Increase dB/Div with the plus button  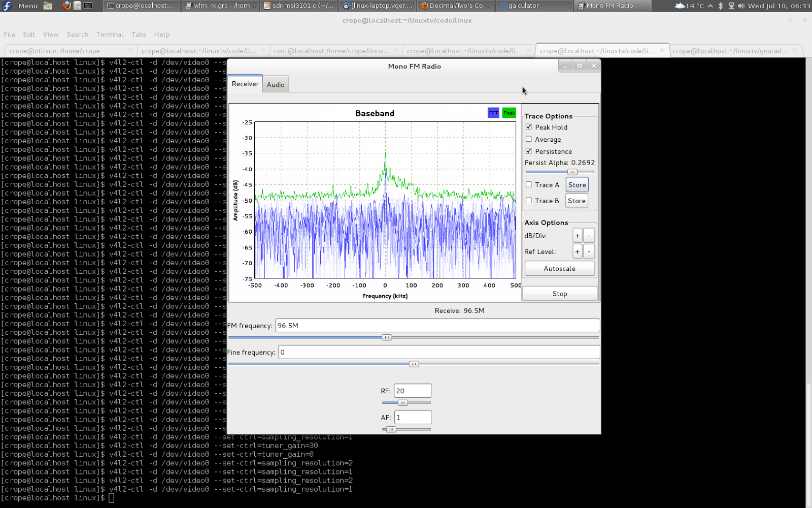click(x=577, y=236)
